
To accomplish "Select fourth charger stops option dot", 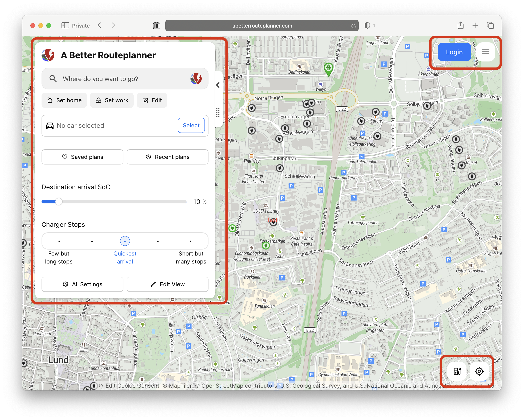I will pos(158,242).
